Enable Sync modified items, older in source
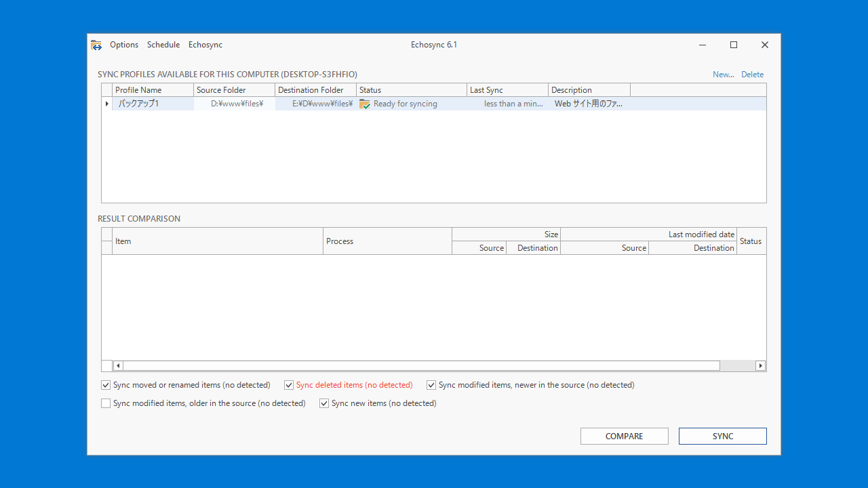This screenshot has width=868, height=488. (106, 403)
